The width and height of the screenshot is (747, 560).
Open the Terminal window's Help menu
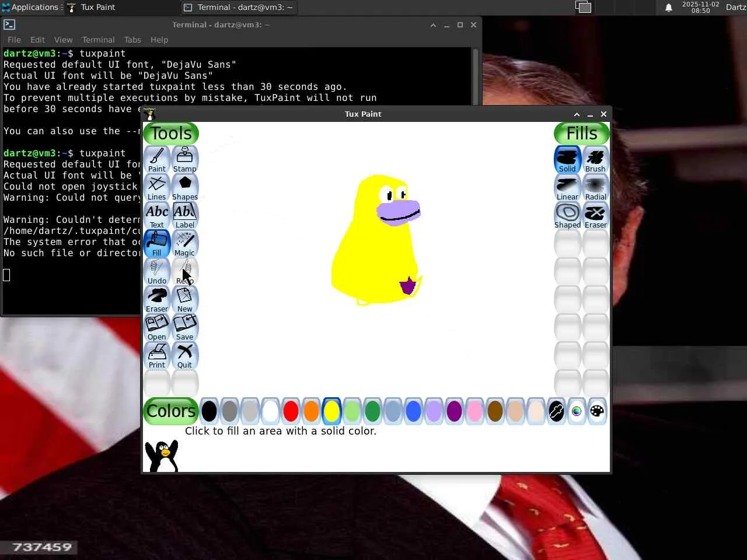[159, 40]
